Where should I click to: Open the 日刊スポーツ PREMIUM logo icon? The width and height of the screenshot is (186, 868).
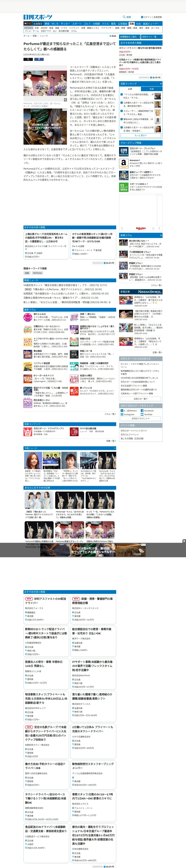click(124, 151)
